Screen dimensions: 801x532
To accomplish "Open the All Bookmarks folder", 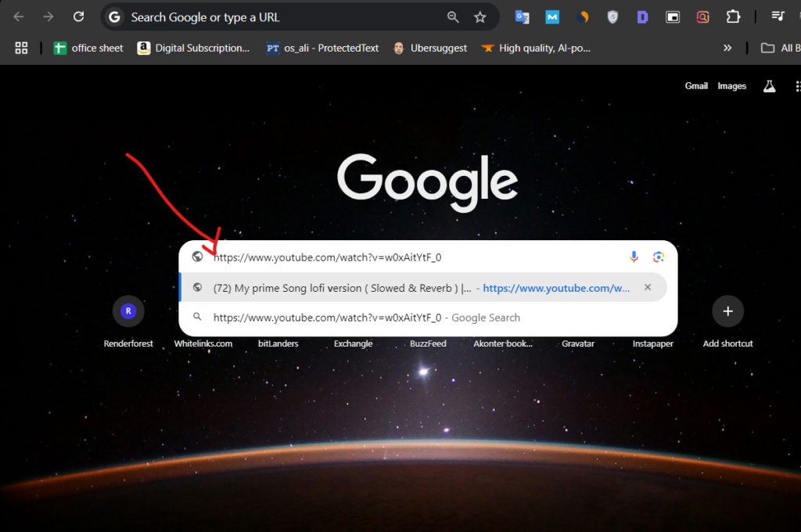I will (781, 48).
